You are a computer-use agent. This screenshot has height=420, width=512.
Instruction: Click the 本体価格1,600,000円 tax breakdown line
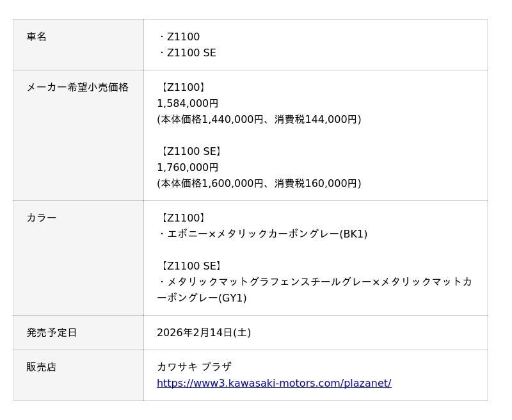259,184
